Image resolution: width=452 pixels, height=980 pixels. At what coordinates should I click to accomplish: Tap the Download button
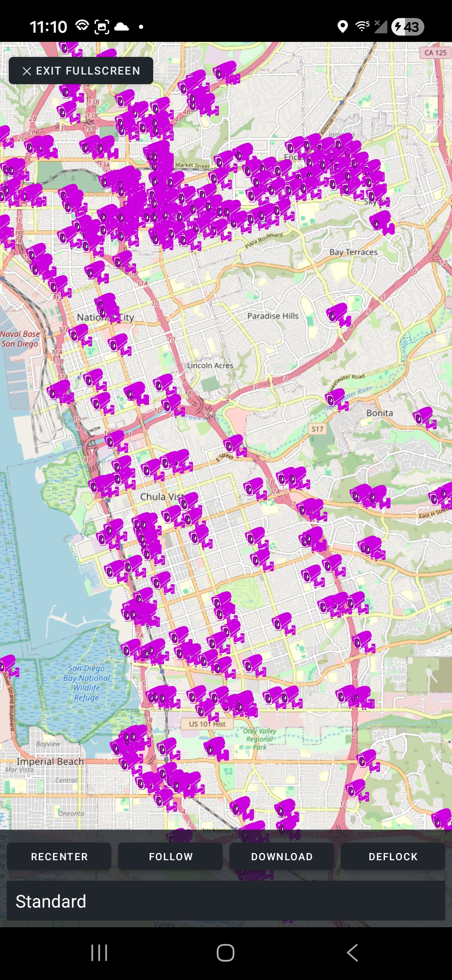pyautogui.click(x=282, y=856)
